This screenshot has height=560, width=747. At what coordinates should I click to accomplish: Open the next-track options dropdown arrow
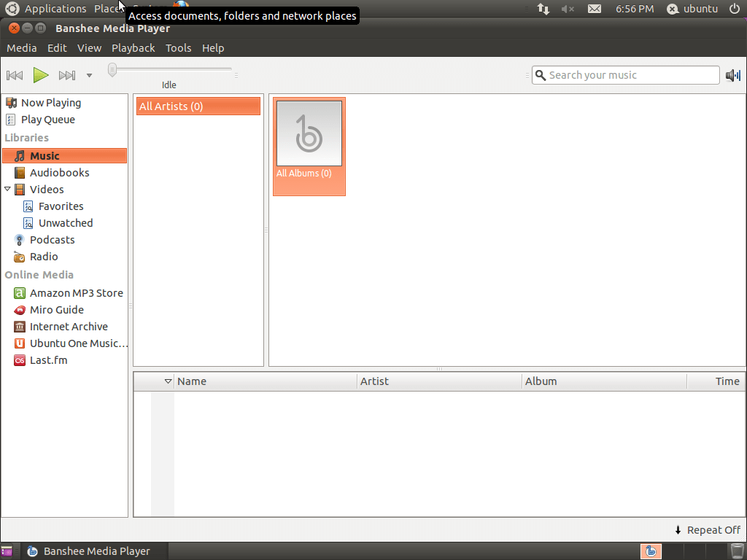89,75
